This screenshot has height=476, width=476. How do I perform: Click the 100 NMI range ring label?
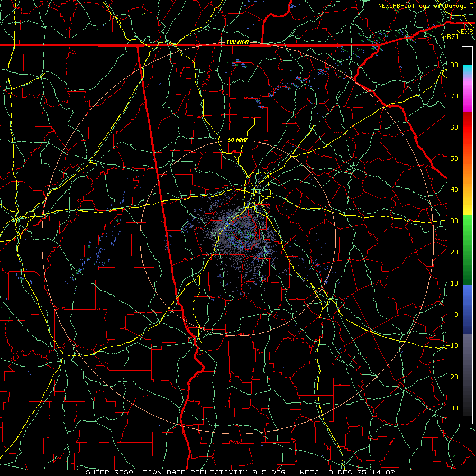pyautogui.click(x=237, y=42)
